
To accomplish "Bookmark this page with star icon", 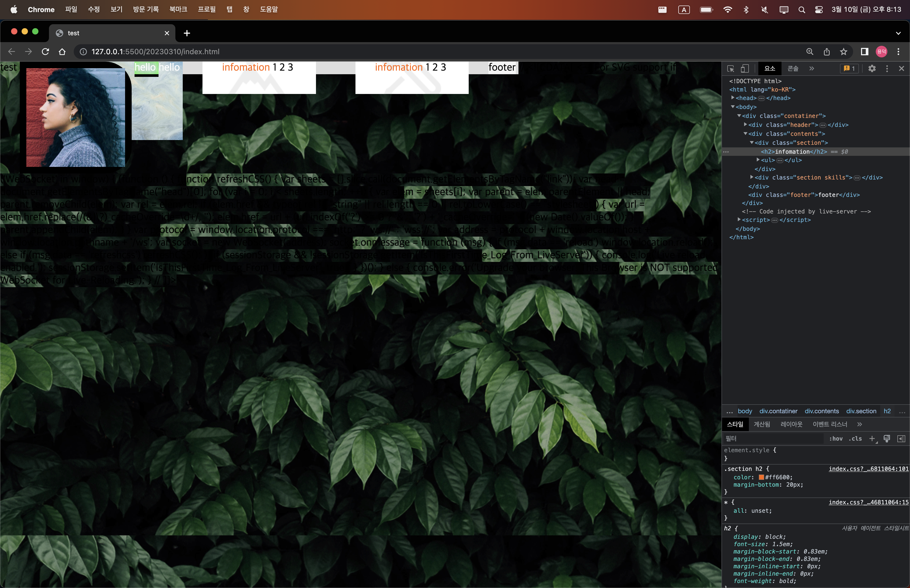I will point(844,52).
